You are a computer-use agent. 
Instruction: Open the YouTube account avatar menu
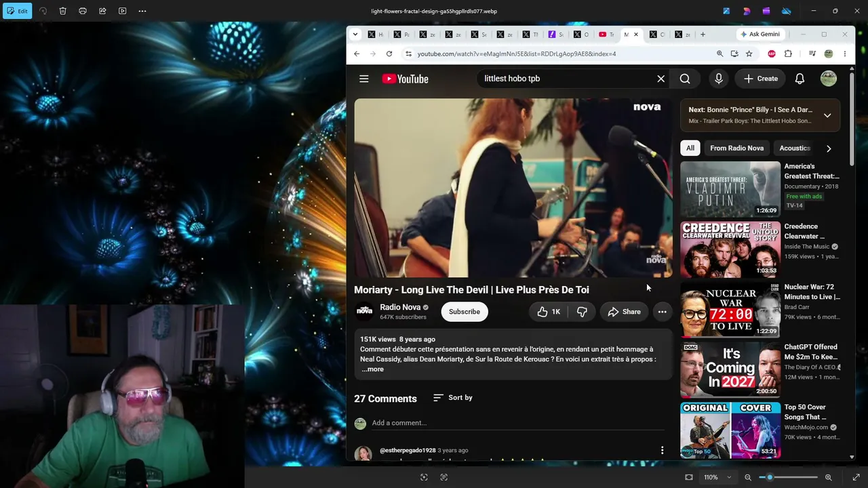[829, 79]
